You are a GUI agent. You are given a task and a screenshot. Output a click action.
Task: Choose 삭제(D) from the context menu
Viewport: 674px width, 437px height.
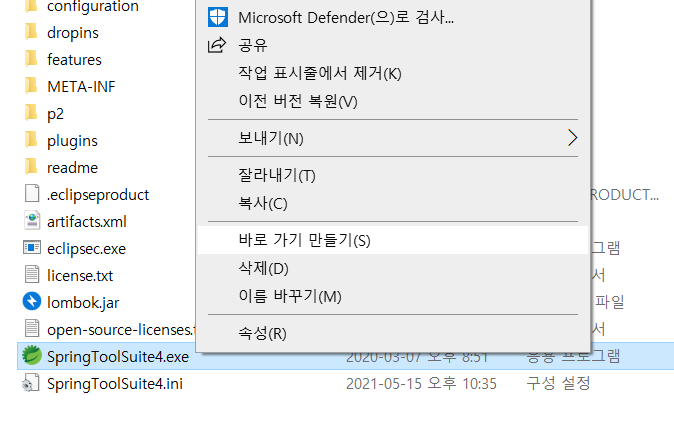click(x=393, y=268)
